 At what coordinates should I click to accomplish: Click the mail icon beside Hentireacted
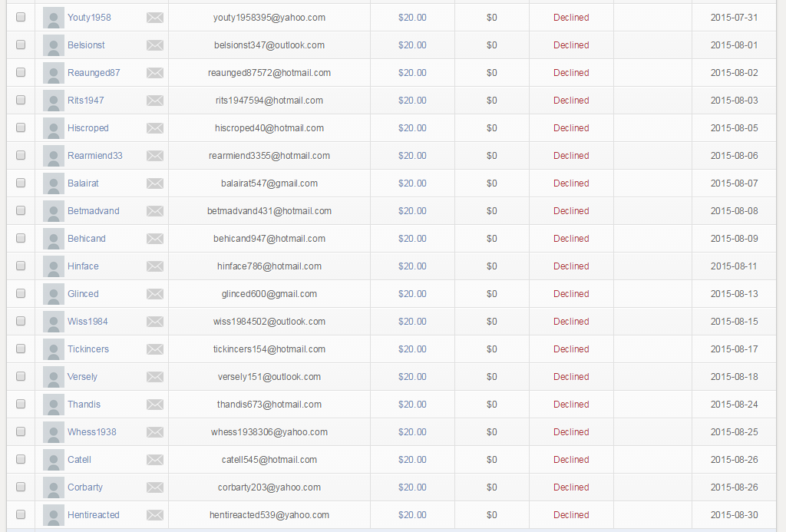point(155,515)
